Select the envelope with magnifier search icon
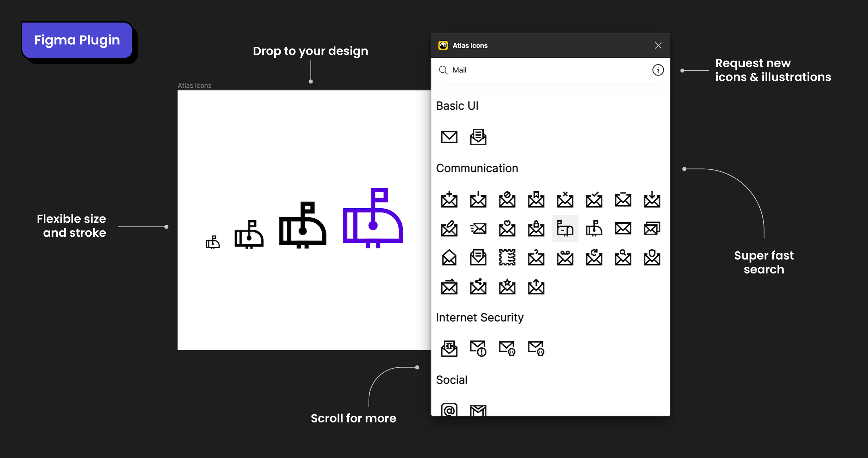The height and width of the screenshot is (458, 868). (x=623, y=258)
